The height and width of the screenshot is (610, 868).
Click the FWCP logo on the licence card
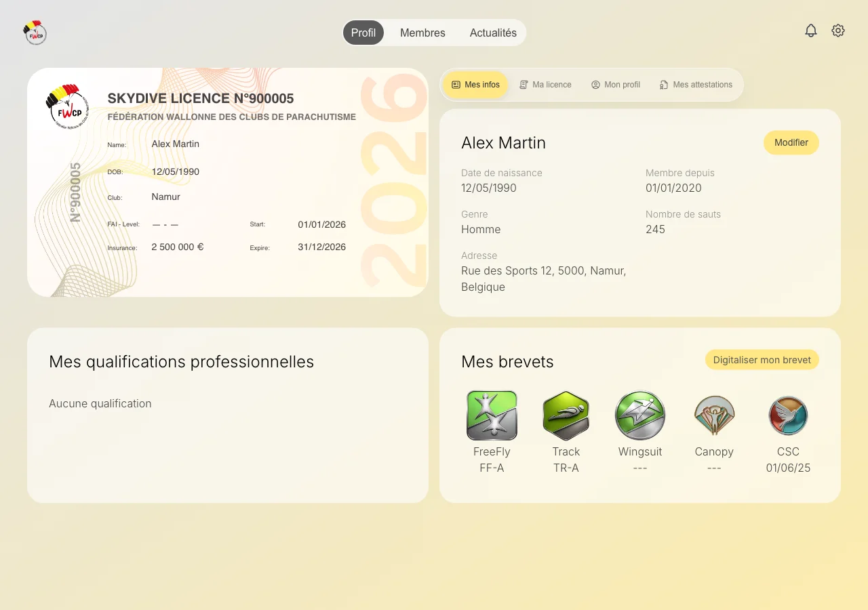coord(66,106)
